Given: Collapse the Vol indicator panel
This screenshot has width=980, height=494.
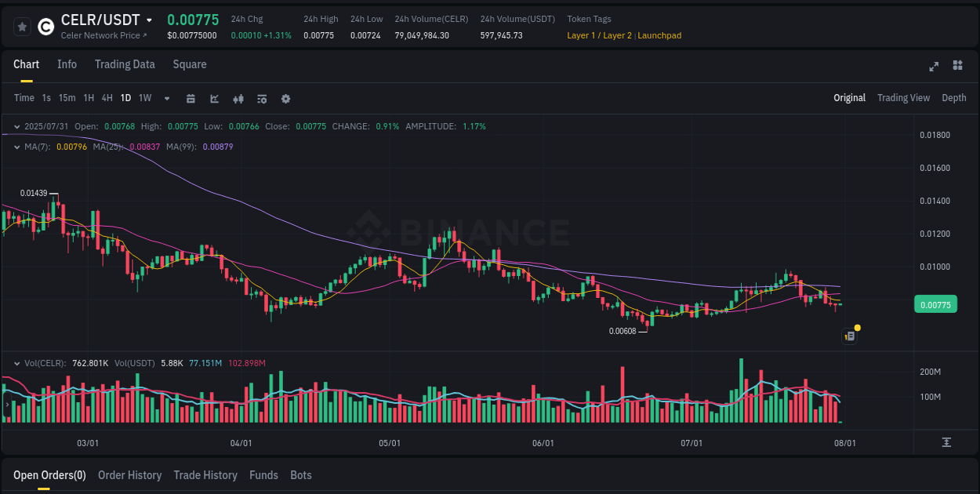Looking at the screenshot, I should [17, 363].
